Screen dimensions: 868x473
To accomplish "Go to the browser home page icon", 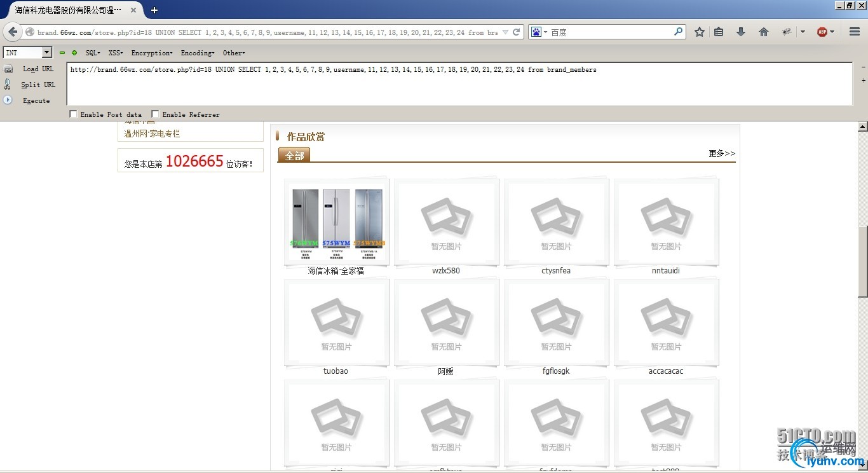I will coord(764,32).
